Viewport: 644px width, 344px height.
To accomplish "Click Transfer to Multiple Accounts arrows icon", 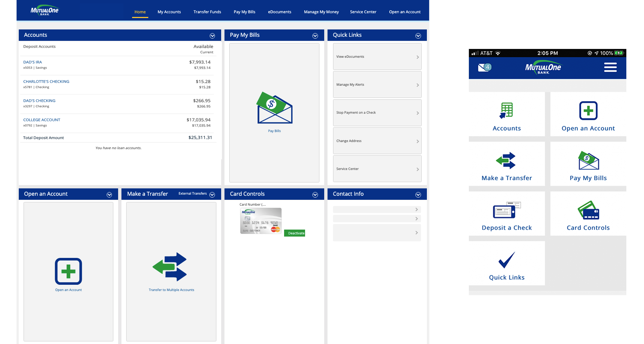I will pyautogui.click(x=171, y=267).
